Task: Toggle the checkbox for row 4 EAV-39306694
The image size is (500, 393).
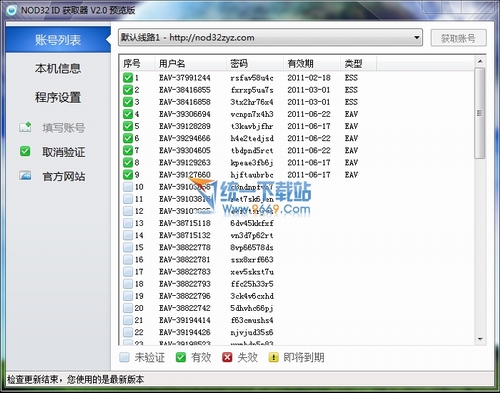Action: tap(128, 114)
